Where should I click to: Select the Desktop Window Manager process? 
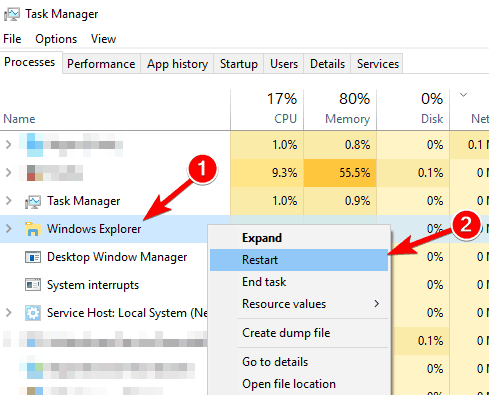tap(117, 257)
